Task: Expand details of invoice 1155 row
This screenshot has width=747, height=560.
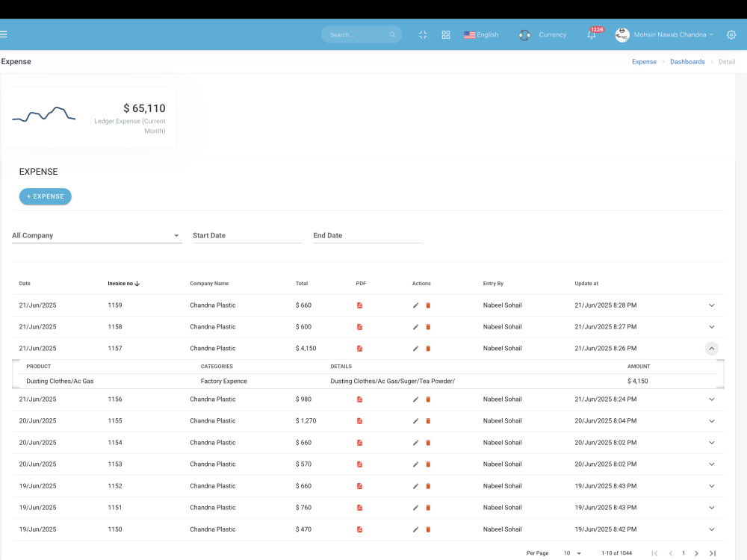Action: (x=712, y=421)
